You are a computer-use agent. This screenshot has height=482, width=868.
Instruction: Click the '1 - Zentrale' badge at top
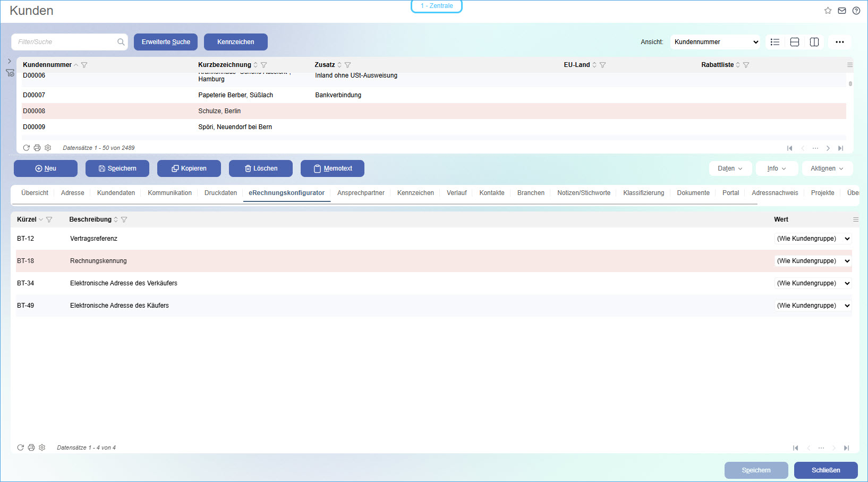pos(437,6)
